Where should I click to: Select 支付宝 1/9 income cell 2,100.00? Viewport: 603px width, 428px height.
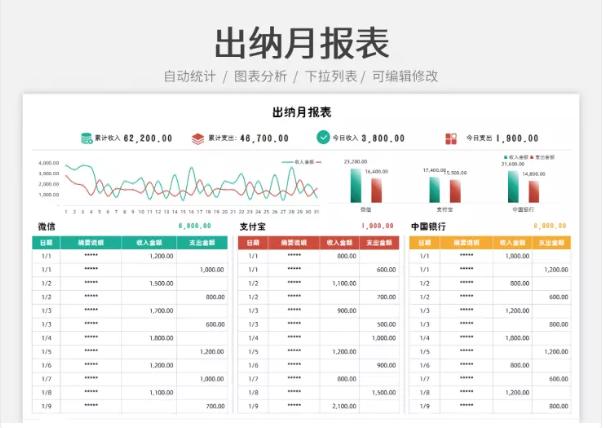click(339, 406)
